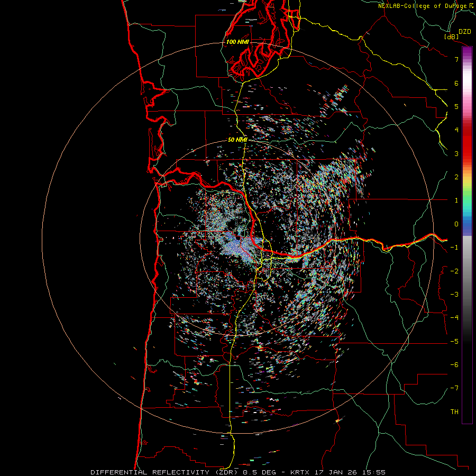Click the '-2' value on the color scale
Image resolution: width=476 pixels, height=476 pixels.
[x=454, y=271]
